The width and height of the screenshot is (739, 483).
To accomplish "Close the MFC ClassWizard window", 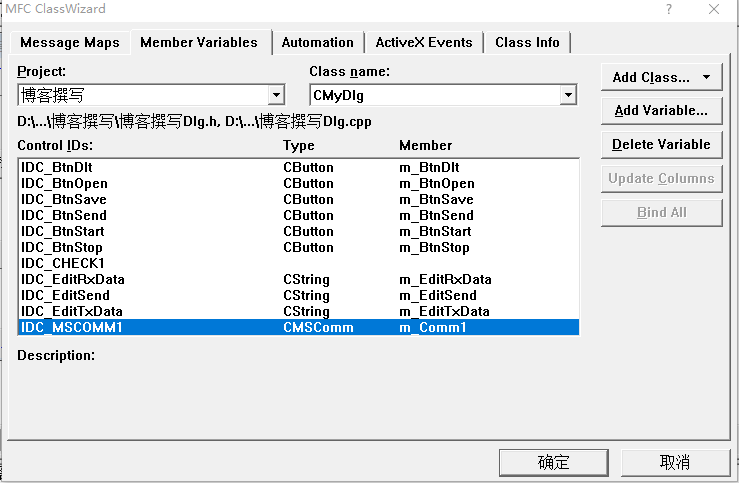I will [714, 9].
